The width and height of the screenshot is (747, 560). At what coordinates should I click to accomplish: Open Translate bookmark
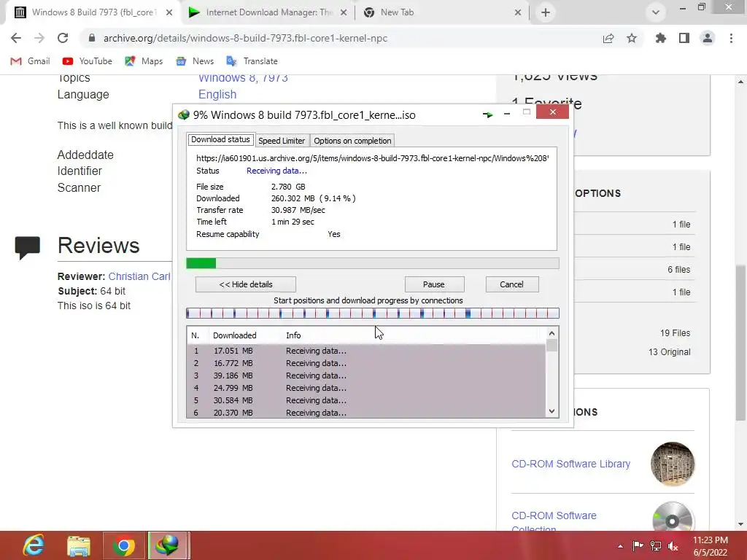tap(252, 61)
